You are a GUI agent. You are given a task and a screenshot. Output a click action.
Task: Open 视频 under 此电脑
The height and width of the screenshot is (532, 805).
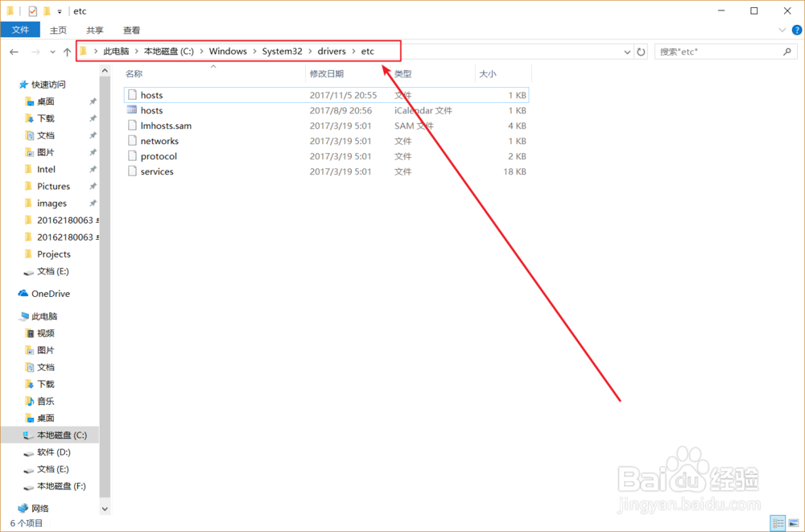[46, 333]
